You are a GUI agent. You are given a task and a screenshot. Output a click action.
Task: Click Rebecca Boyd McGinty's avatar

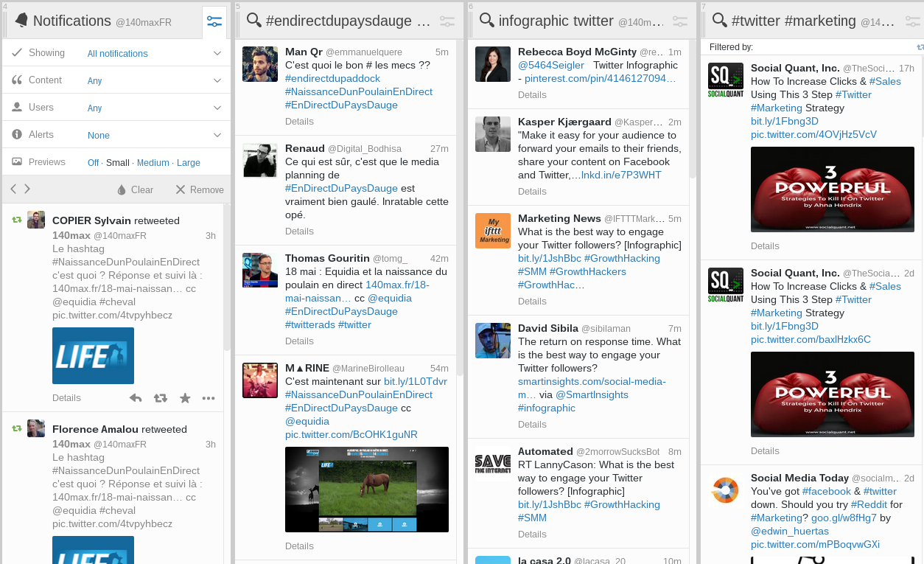point(493,64)
